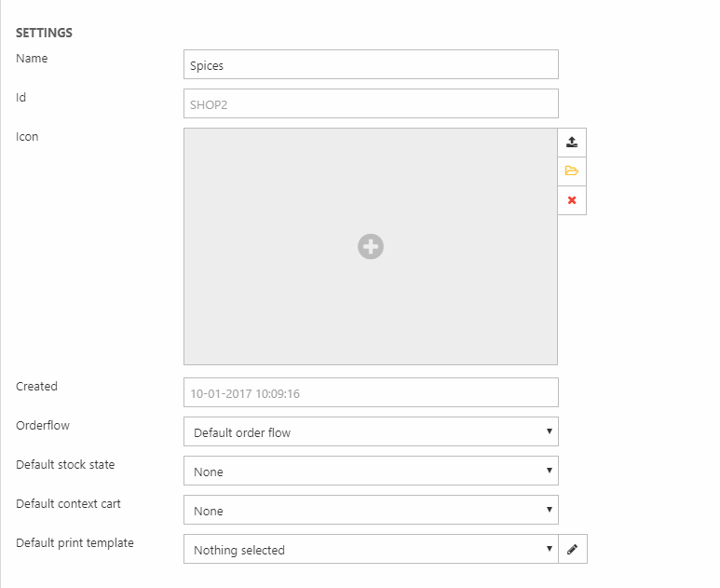Expand the Default print template dropdown
This screenshot has height=588, width=720.
click(x=371, y=550)
